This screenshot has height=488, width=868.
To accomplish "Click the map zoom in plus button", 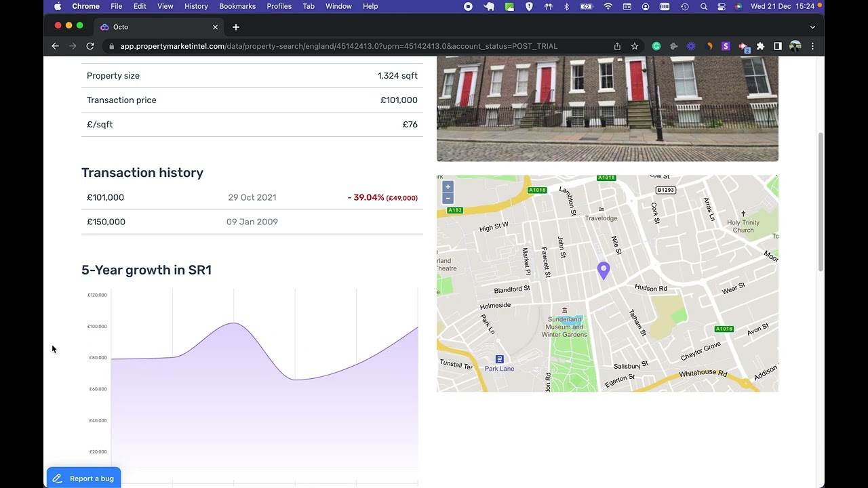I will coord(448,186).
